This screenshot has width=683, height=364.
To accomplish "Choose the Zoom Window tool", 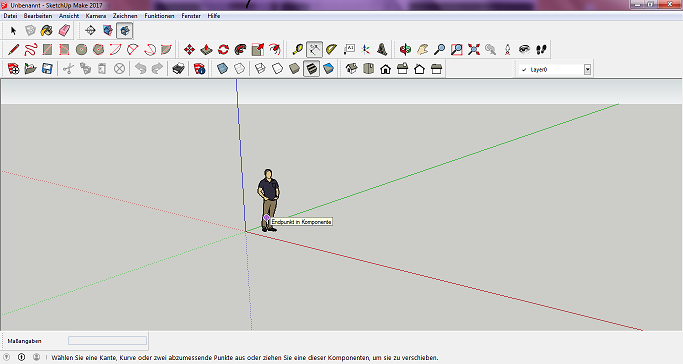I will pyautogui.click(x=456, y=49).
